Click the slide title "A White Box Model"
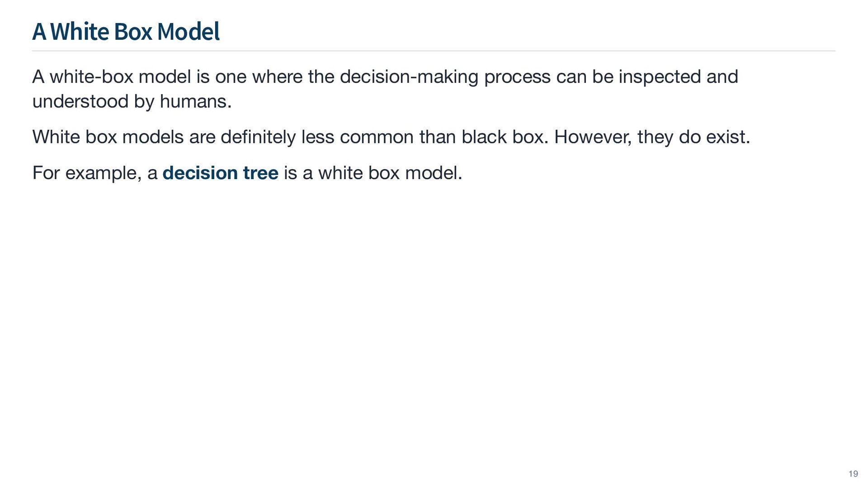This screenshot has height=488, width=868. pyautogui.click(x=126, y=32)
